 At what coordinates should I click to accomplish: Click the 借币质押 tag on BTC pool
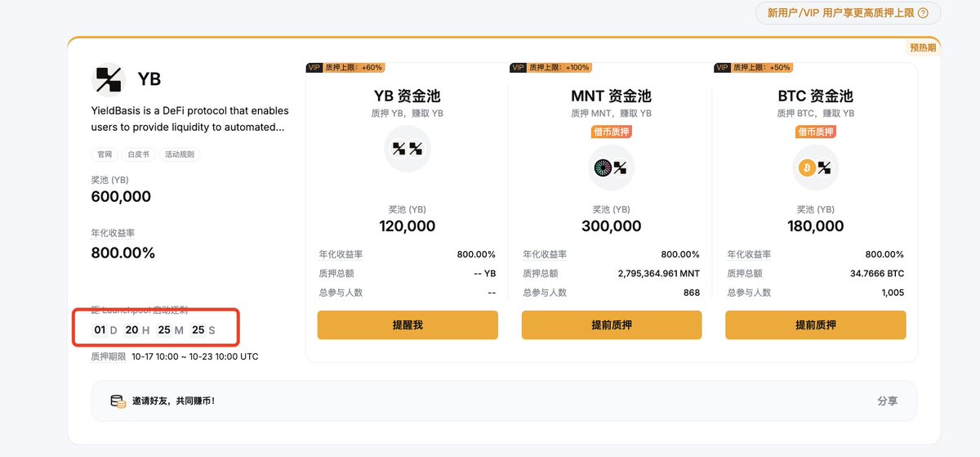[x=815, y=132]
